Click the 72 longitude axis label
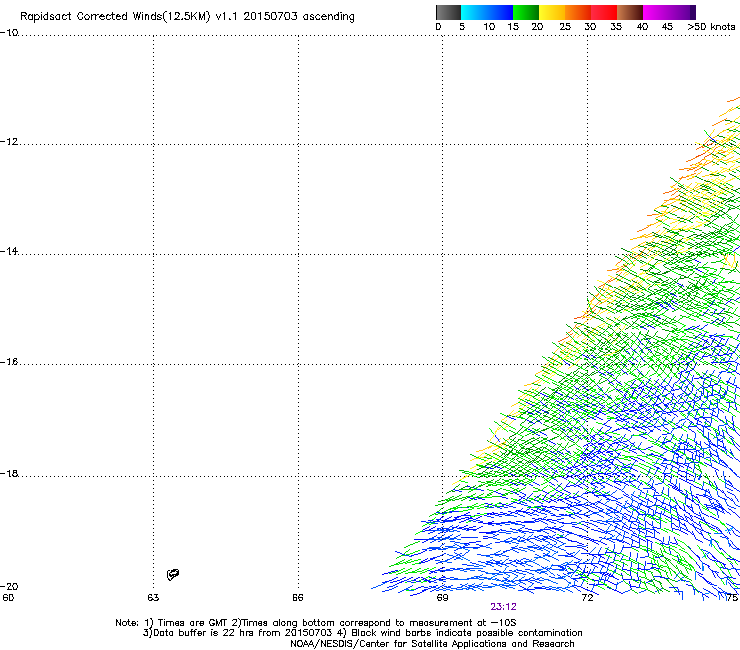 587,598
